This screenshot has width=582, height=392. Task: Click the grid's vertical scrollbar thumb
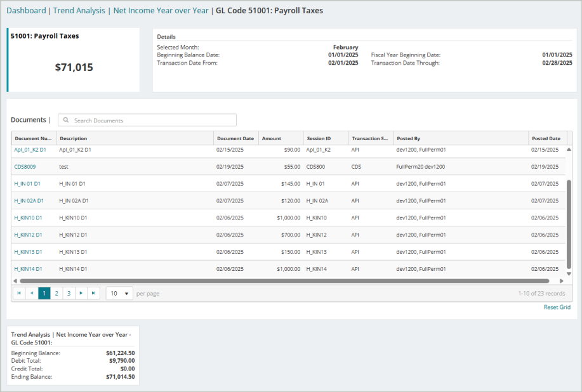569,224
